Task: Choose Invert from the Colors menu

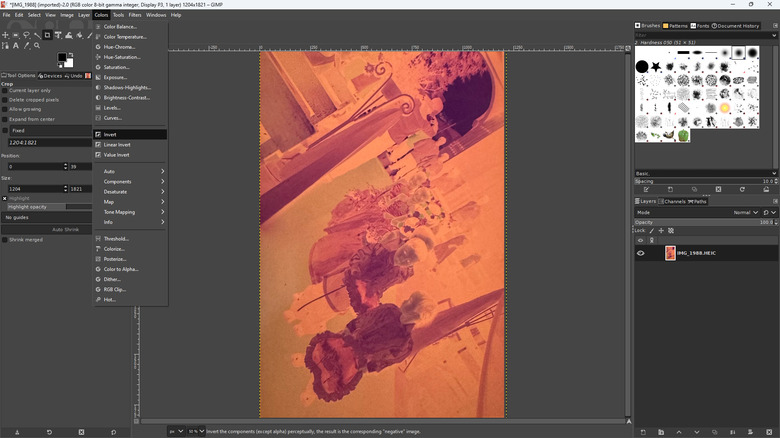Action: pos(110,134)
